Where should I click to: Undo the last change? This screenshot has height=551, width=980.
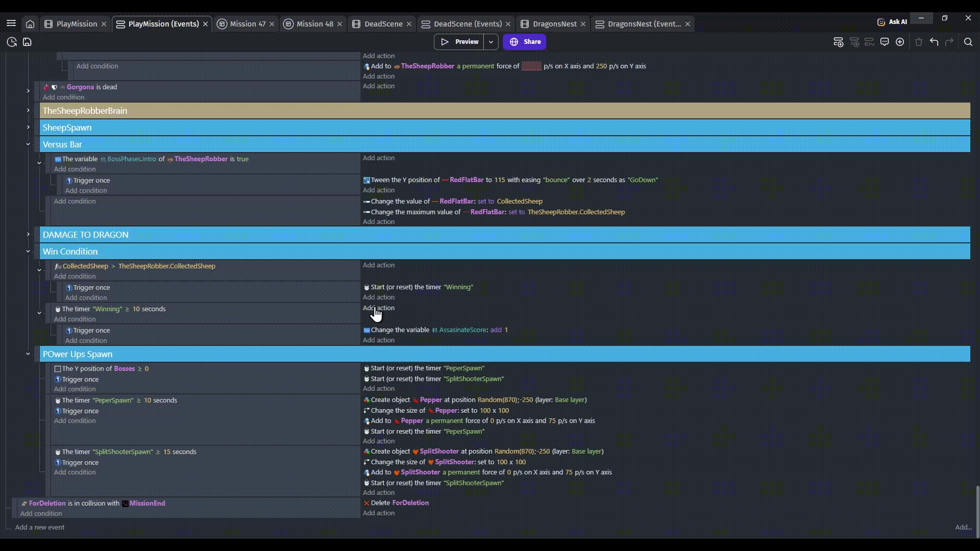[x=934, y=42]
